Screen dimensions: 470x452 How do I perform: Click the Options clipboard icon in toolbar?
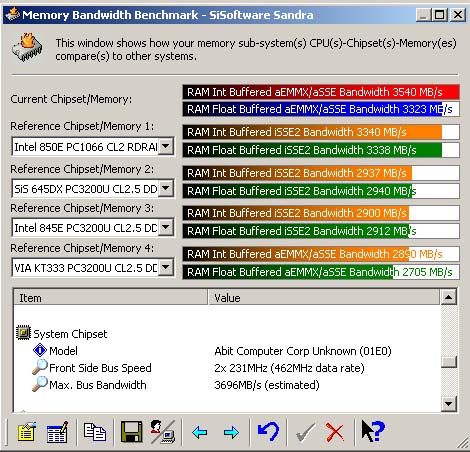26,432
